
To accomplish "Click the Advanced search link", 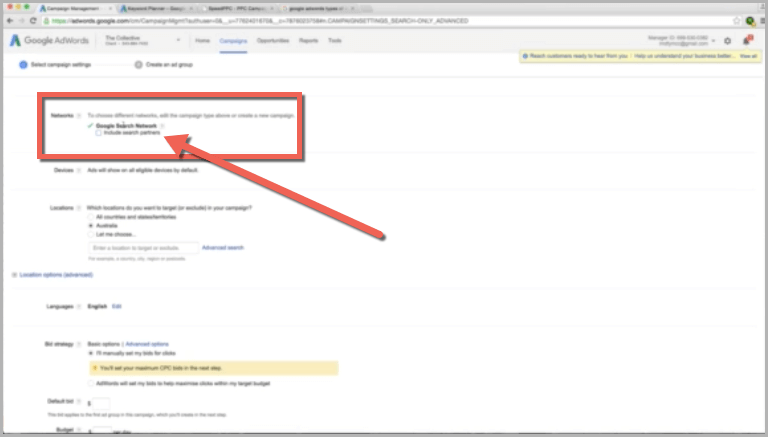I will pyautogui.click(x=223, y=248).
